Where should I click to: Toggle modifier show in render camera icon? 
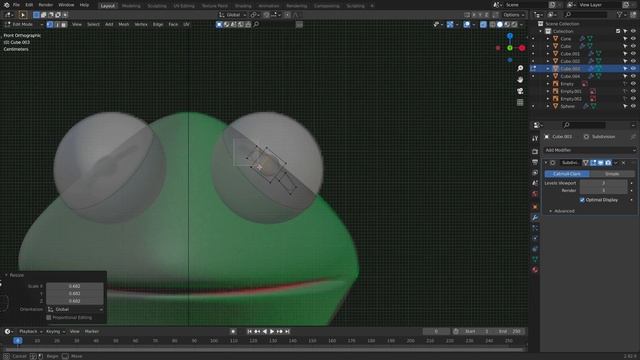(608, 163)
